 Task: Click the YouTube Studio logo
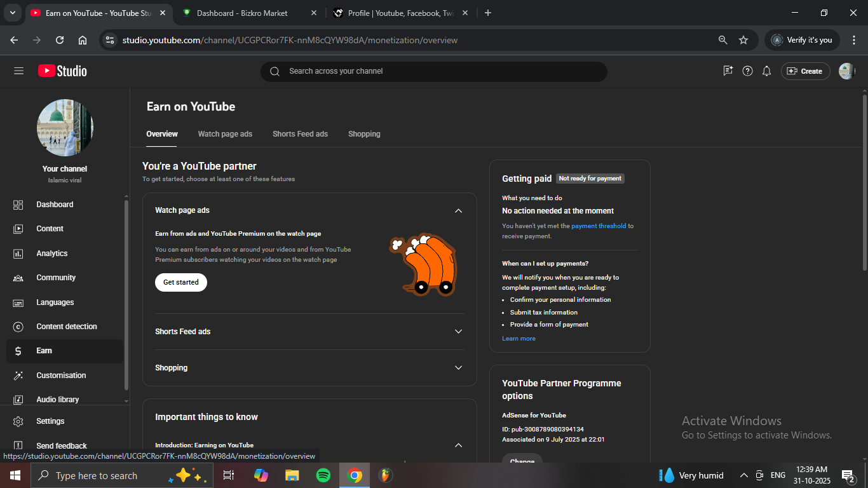click(x=62, y=71)
